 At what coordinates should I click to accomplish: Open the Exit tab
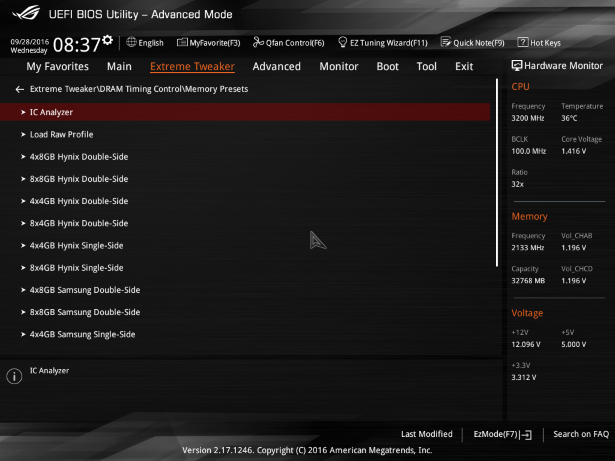point(464,66)
